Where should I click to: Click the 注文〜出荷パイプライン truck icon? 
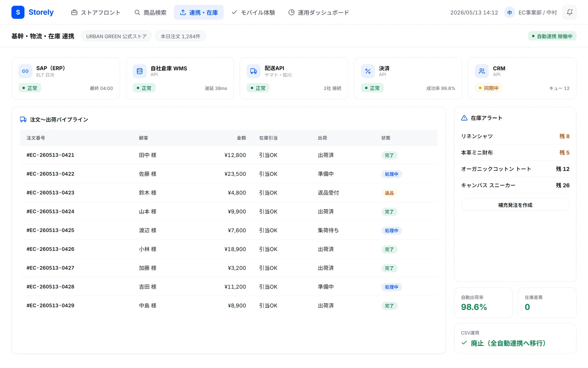(x=23, y=119)
